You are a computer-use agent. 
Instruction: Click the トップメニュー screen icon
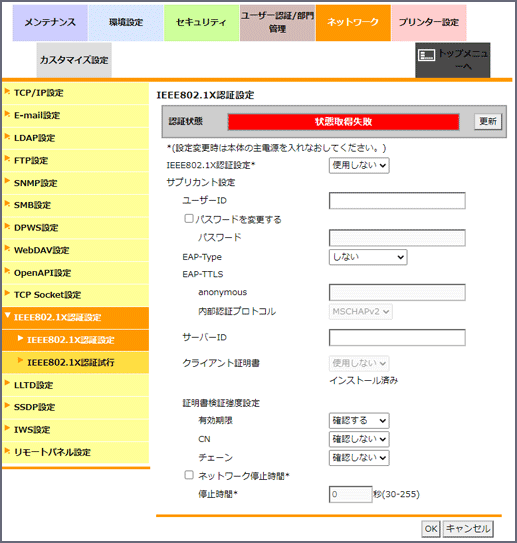coord(426,55)
